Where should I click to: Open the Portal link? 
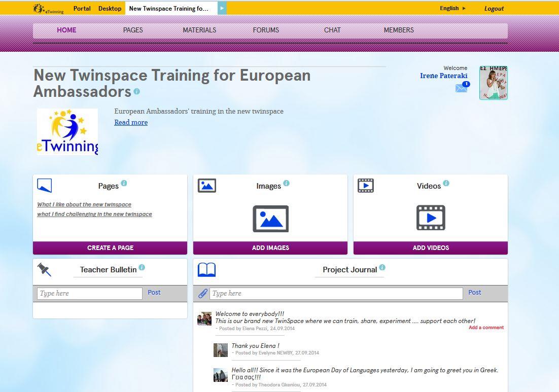click(82, 8)
